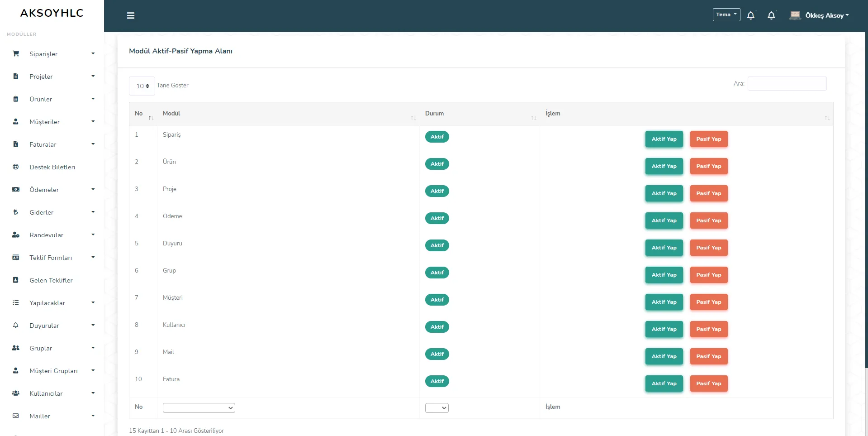The height and width of the screenshot is (436, 868).
Task: Click Pasif Yap for Sipariş row
Action: point(709,139)
